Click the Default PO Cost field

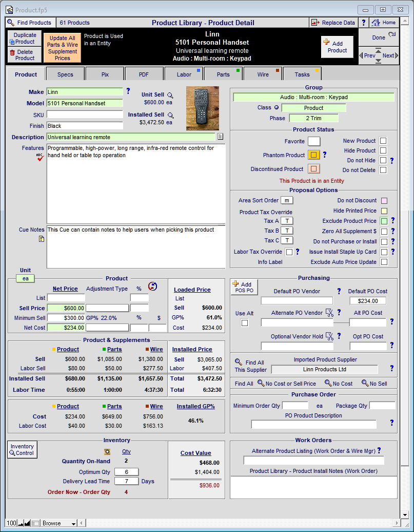(x=368, y=301)
